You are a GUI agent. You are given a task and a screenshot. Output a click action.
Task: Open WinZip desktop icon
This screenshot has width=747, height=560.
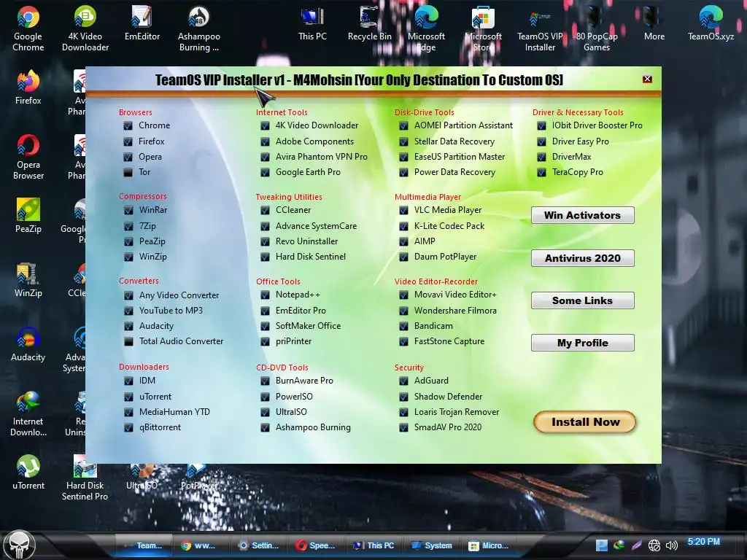point(28,280)
